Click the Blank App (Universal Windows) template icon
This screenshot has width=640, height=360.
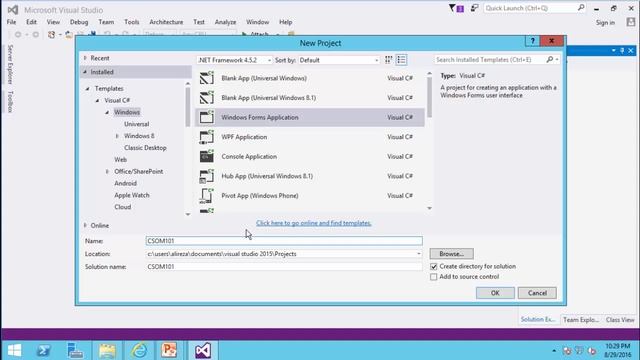pos(207,78)
